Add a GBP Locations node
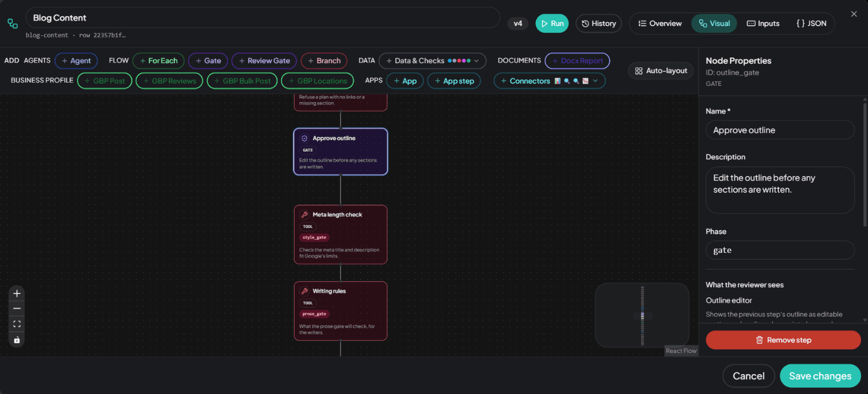Viewport: 868px width, 394px height. [x=317, y=81]
